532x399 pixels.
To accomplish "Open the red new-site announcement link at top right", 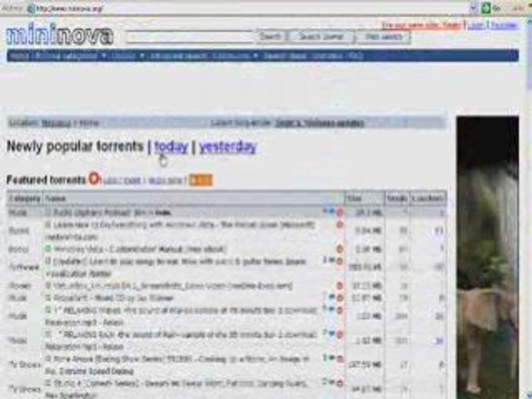I will point(421,25).
